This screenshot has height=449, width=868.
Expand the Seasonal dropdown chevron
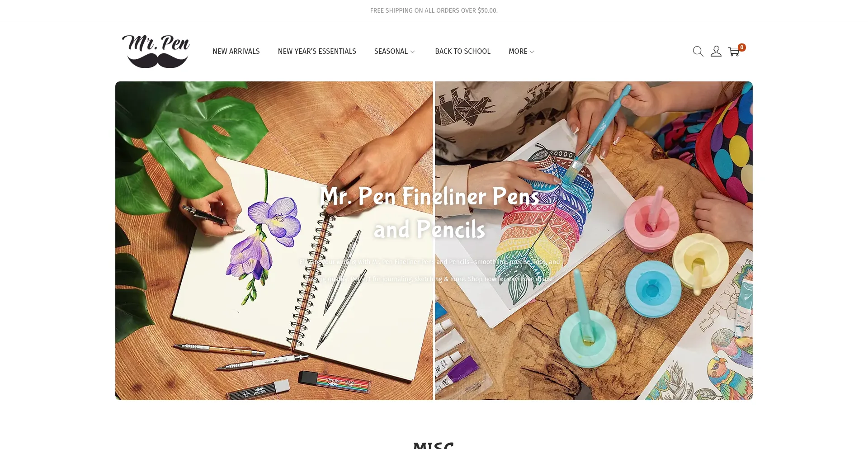point(412,52)
